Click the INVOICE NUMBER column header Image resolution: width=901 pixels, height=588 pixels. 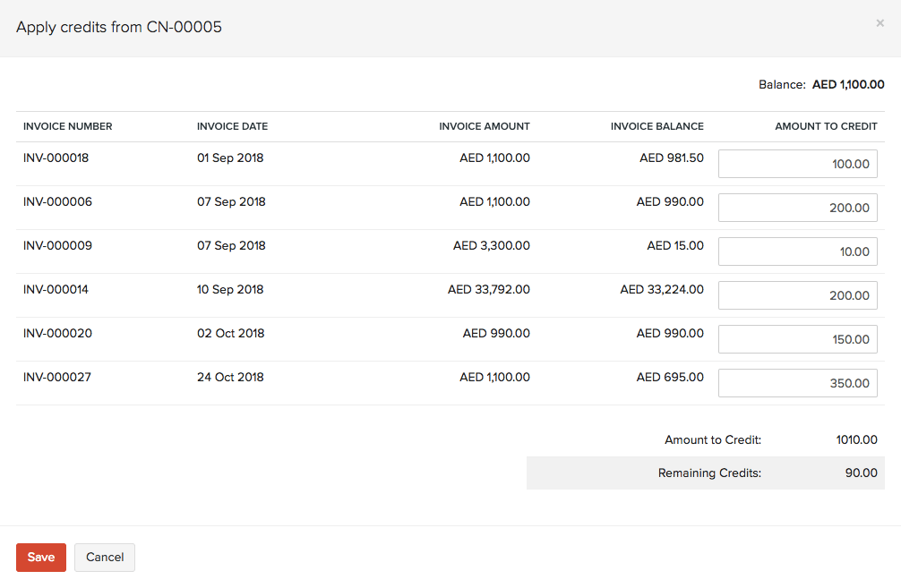[x=67, y=126]
